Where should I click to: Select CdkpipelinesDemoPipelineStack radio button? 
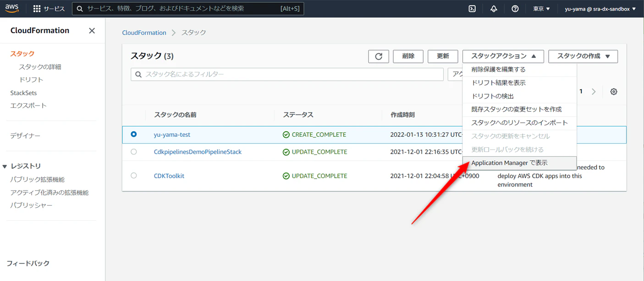coord(134,152)
